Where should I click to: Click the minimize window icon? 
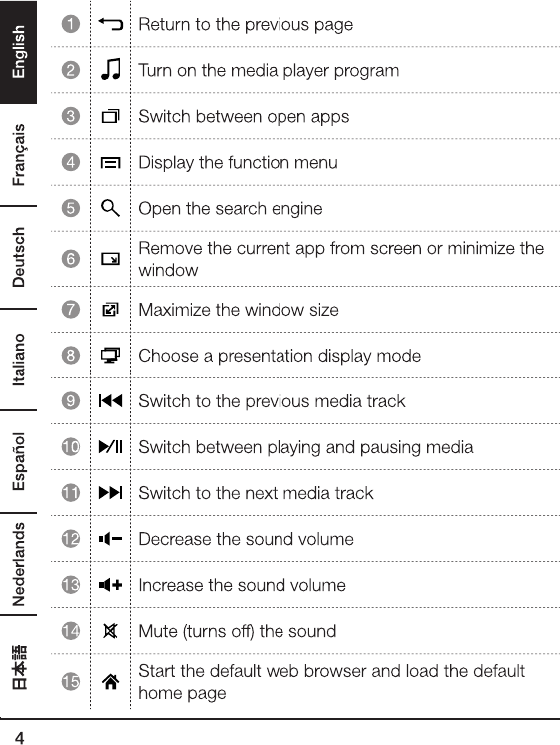(x=110, y=259)
